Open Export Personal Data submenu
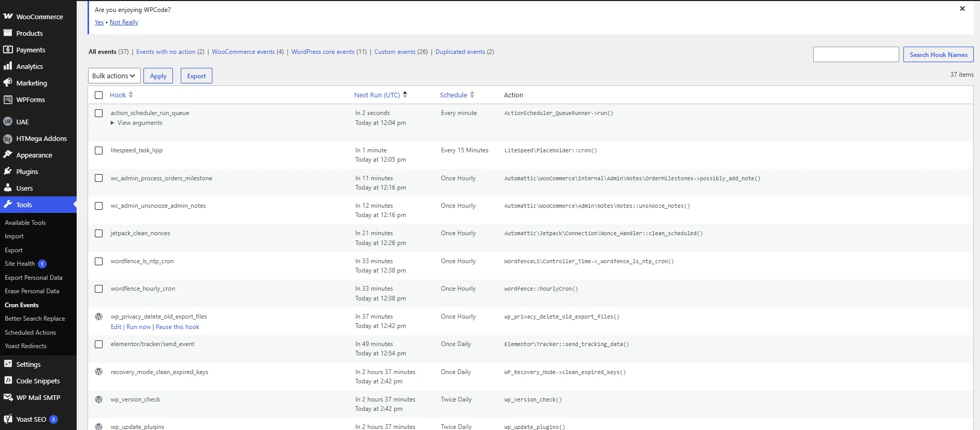This screenshot has width=980, height=430. pos(34,278)
